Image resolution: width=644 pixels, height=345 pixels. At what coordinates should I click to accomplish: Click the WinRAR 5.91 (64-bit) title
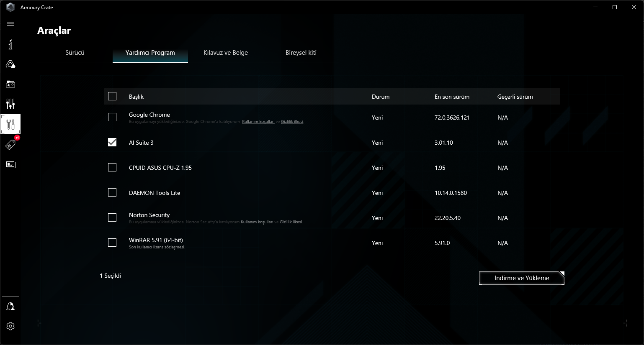156,240
